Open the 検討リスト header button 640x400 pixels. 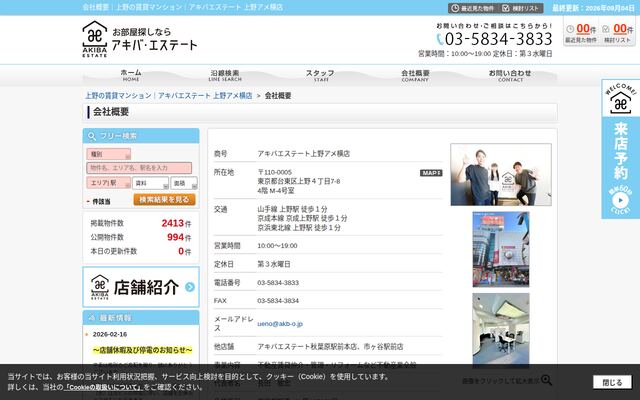tap(521, 8)
